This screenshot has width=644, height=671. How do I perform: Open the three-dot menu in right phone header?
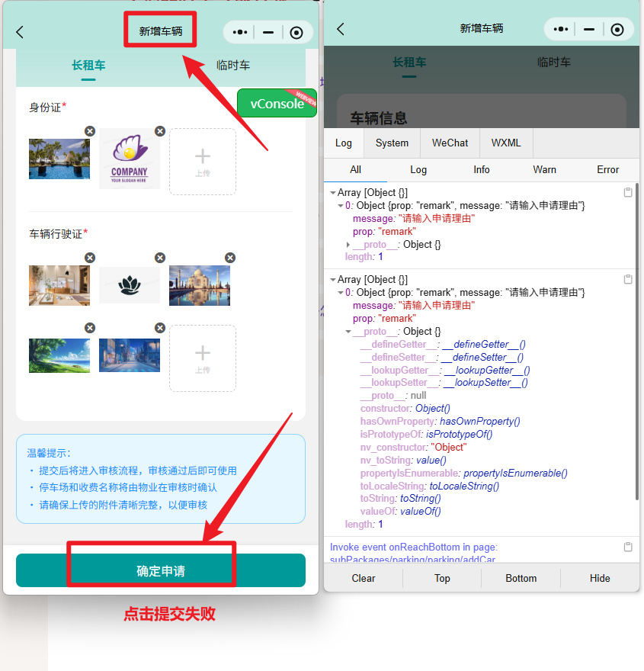click(560, 30)
